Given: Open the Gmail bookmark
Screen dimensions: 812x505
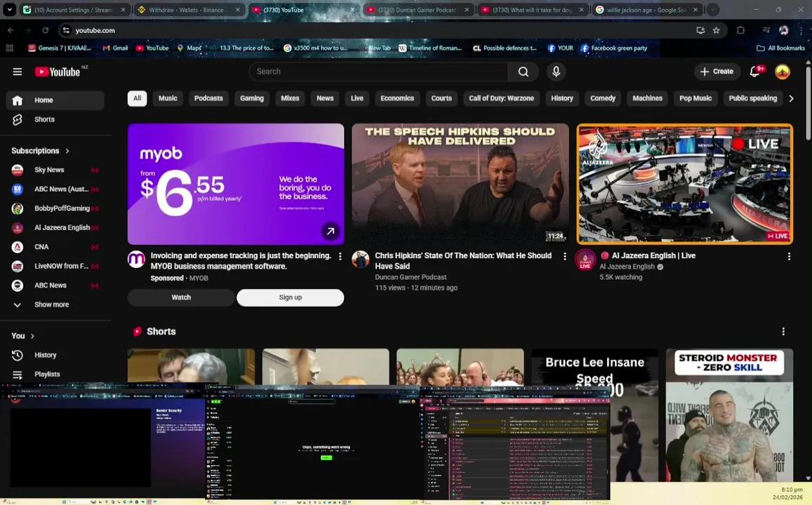Looking at the screenshot, I should (x=115, y=48).
